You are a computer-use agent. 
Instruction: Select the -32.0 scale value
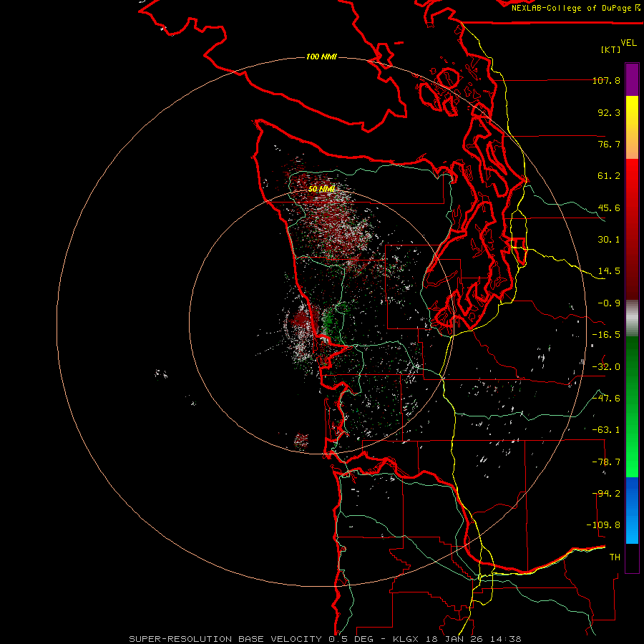[606, 367]
